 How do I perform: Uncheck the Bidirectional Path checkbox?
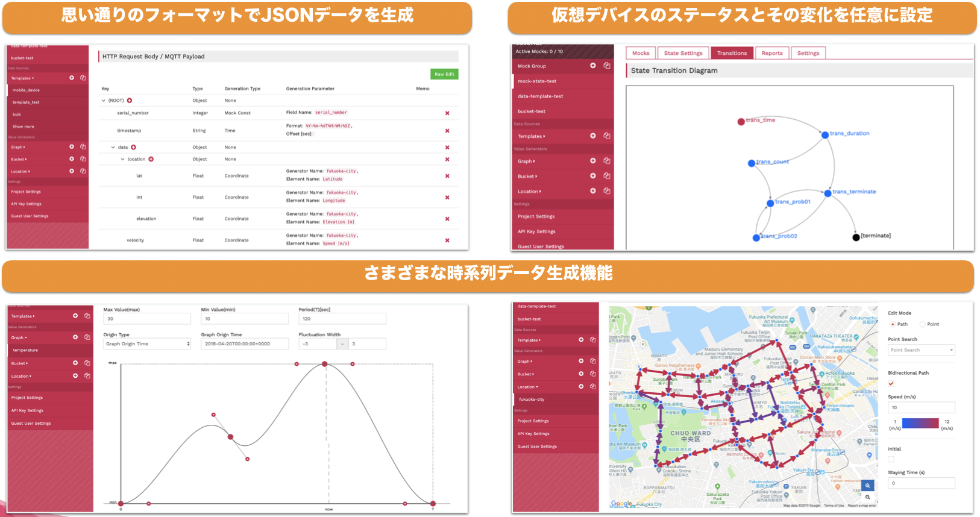point(891,384)
